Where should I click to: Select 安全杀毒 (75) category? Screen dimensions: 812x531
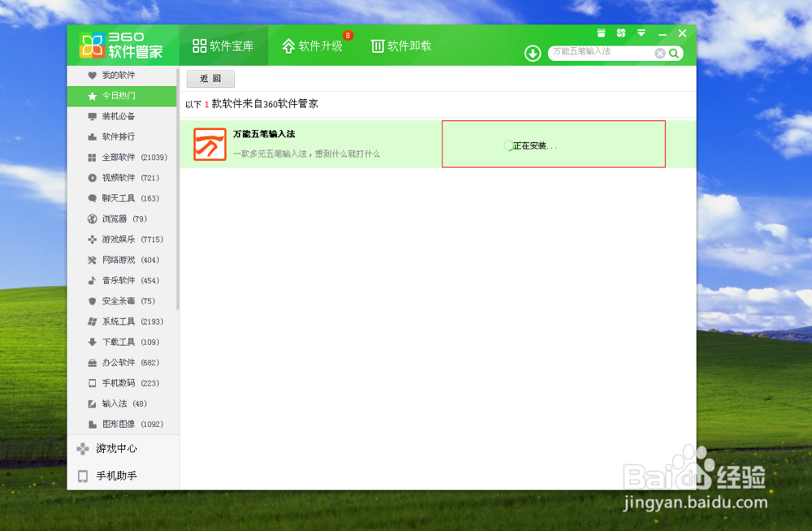pyautogui.click(x=122, y=301)
